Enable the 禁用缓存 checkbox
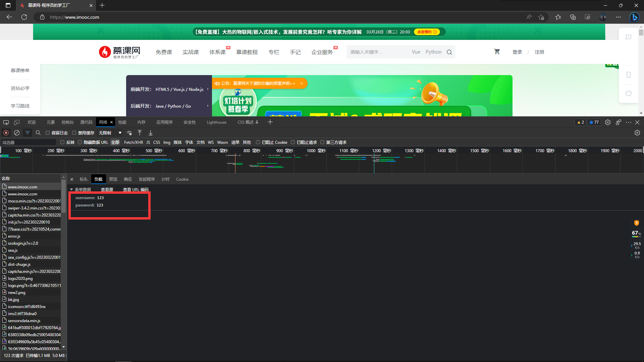 click(x=74, y=133)
